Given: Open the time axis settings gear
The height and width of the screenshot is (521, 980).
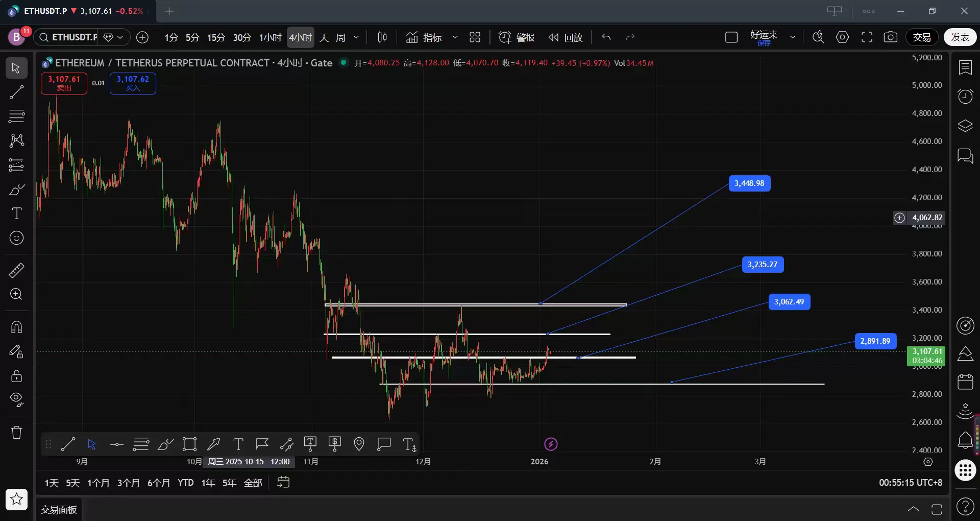Looking at the screenshot, I should (928, 462).
